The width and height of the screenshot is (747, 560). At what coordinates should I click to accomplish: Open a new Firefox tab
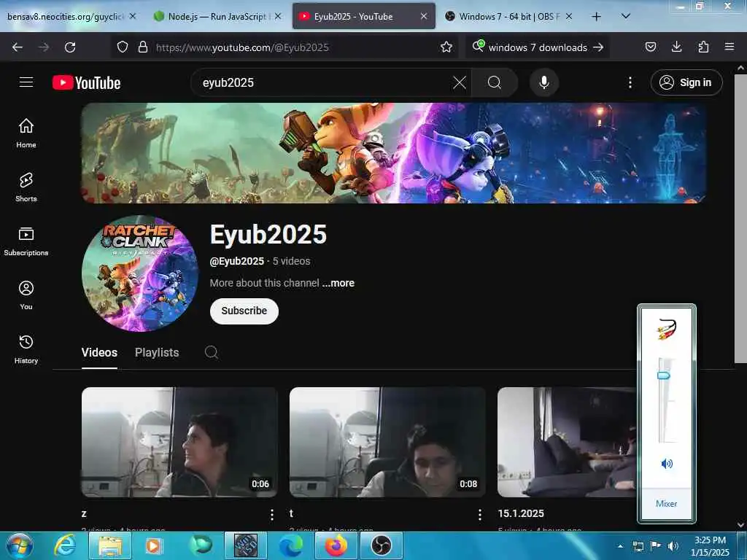point(596,17)
